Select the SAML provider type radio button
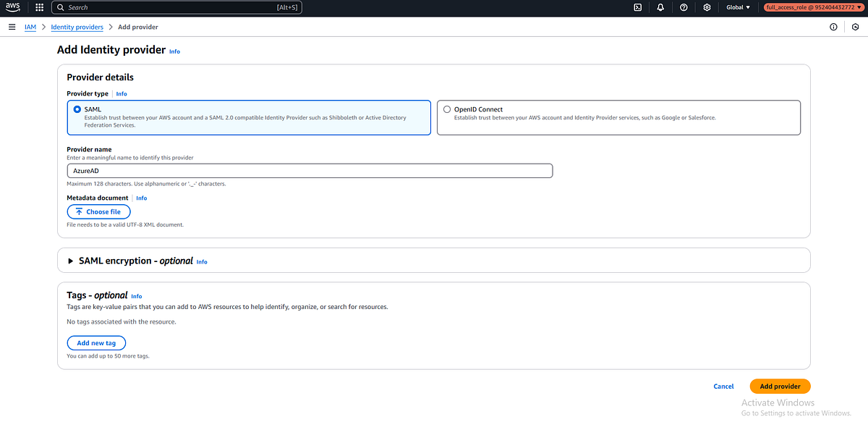Screen dimensions: 868x422 coord(77,109)
